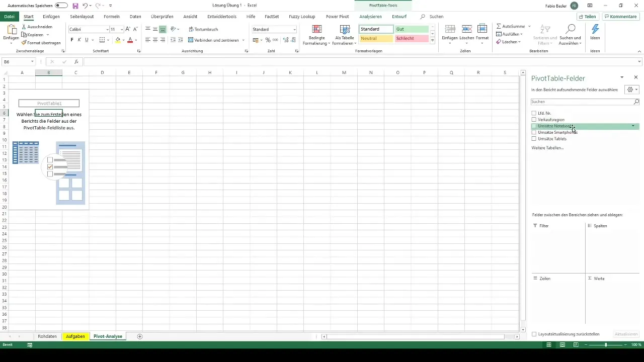Click the horizontal scrollbar
644x362 pixels.
click(x=415, y=336)
